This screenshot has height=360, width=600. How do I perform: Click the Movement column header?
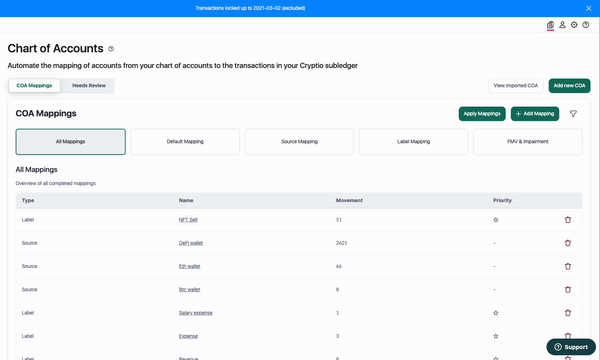(349, 200)
